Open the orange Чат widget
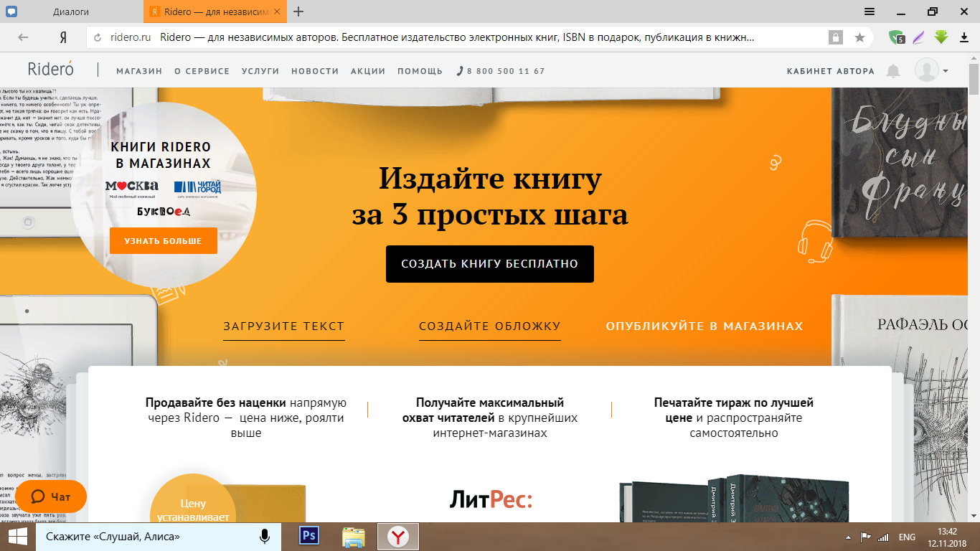 (x=51, y=496)
